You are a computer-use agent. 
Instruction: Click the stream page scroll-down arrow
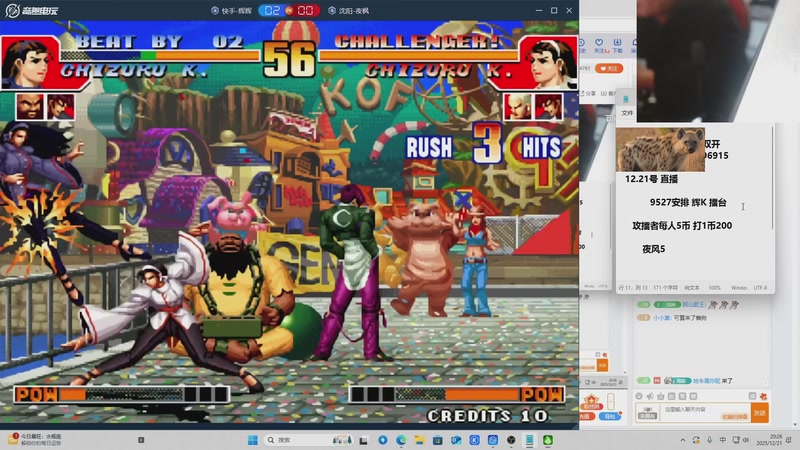click(x=795, y=424)
